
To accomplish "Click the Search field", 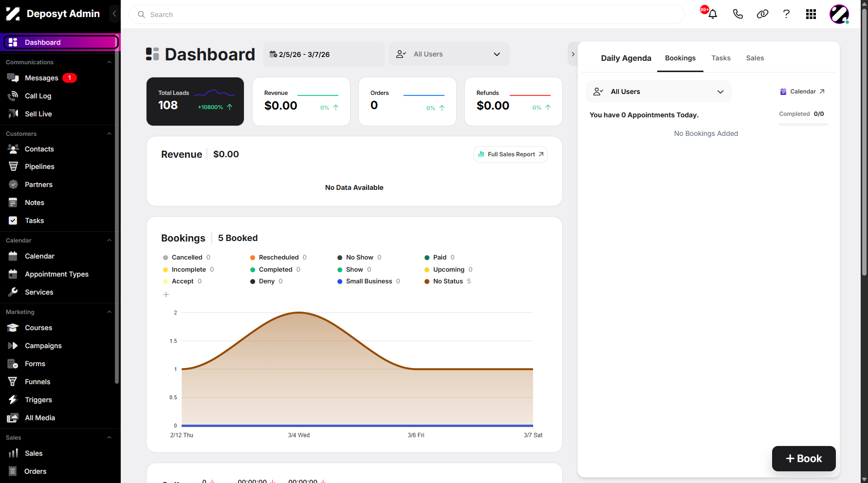I will tap(406, 15).
